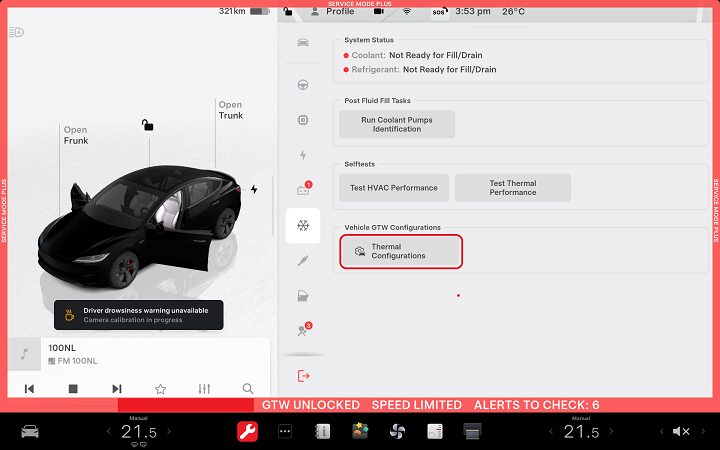
Task: Toggle volume mute speaker icon
Action: coord(681,431)
